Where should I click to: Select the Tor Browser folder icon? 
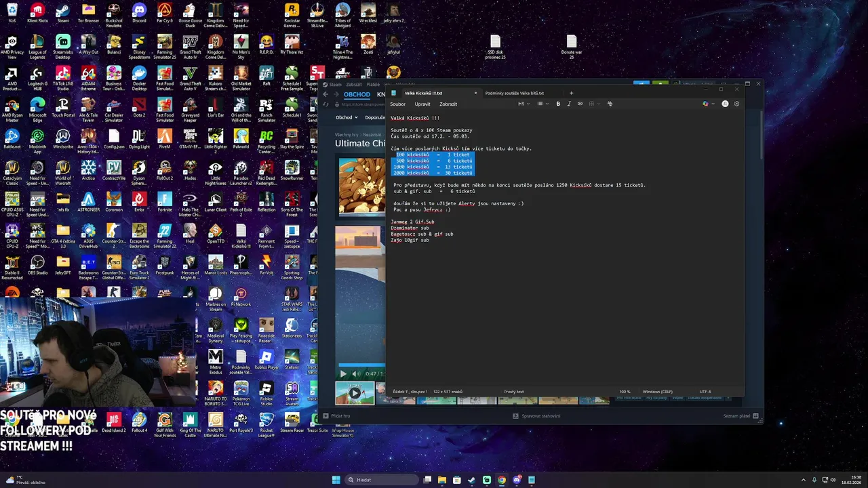click(88, 13)
